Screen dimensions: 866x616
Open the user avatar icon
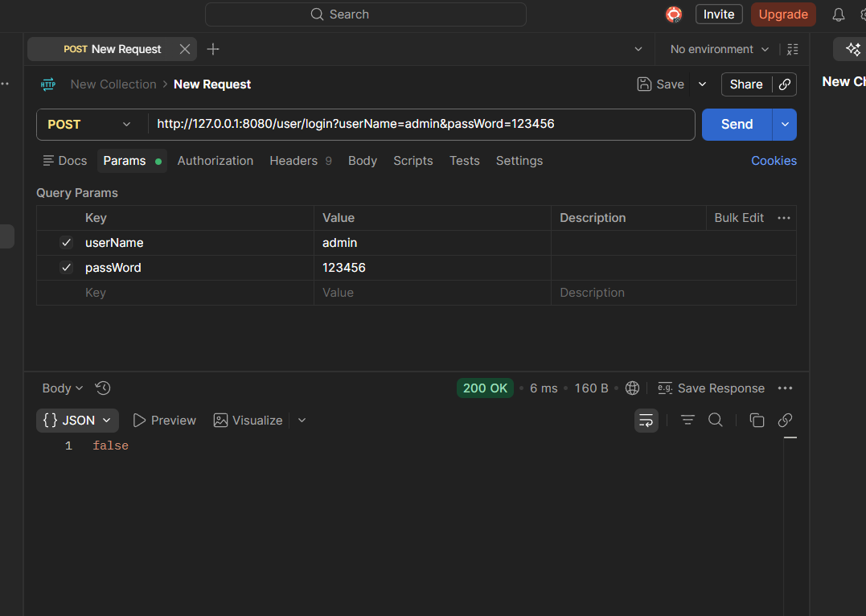[x=674, y=14]
